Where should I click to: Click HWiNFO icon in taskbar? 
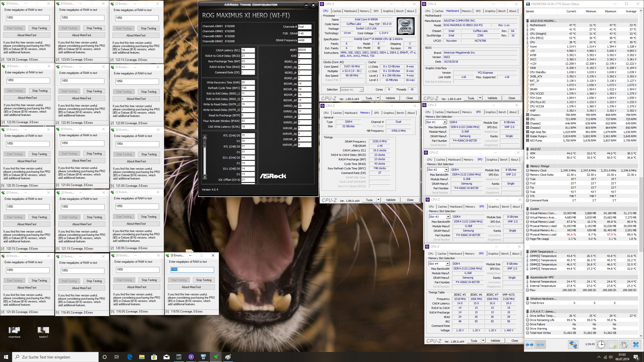[x=203, y=357]
